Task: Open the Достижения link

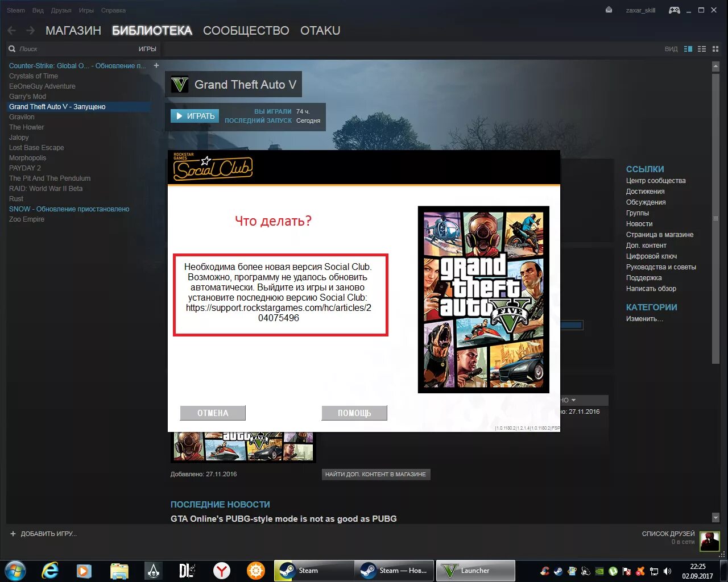Action: [x=645, y=192]
